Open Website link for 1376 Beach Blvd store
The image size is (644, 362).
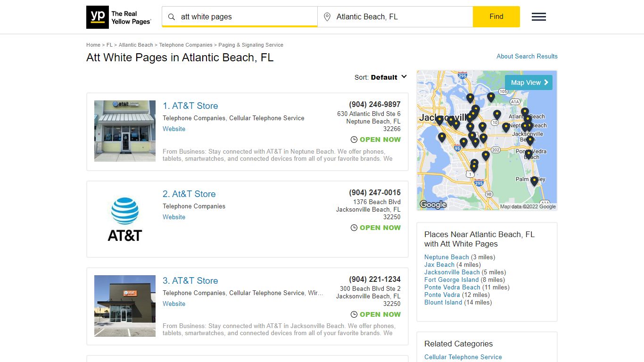(174, 217)
